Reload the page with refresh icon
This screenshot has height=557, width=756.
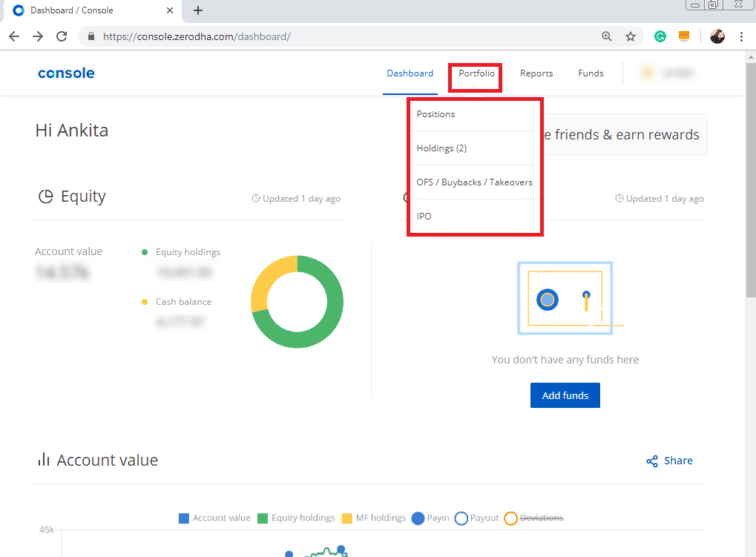coord(62,36)
